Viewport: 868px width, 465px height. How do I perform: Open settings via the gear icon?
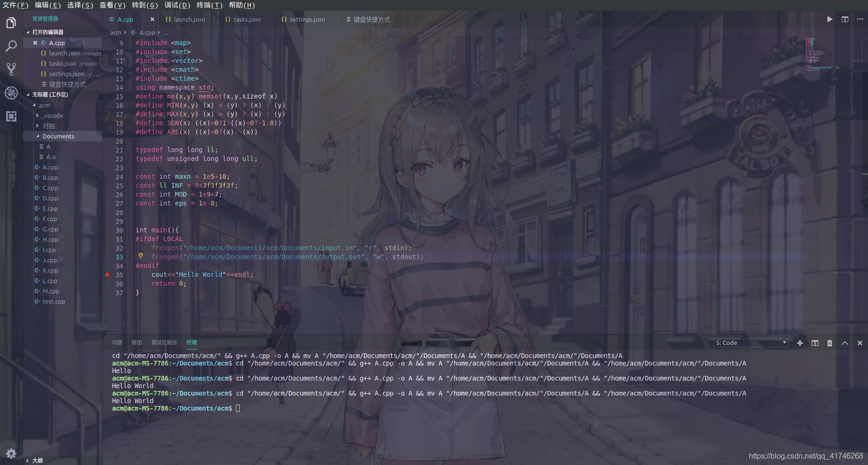tap(11, 453)
